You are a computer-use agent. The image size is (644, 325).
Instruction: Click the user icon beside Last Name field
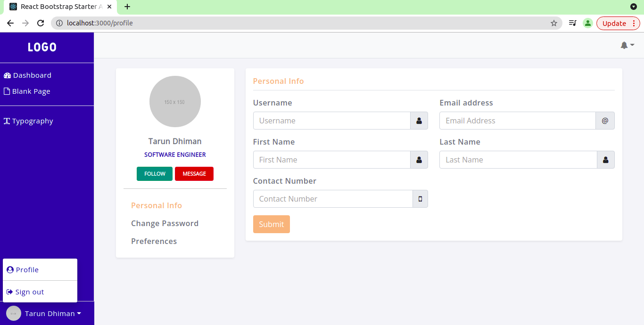(605, 160)
